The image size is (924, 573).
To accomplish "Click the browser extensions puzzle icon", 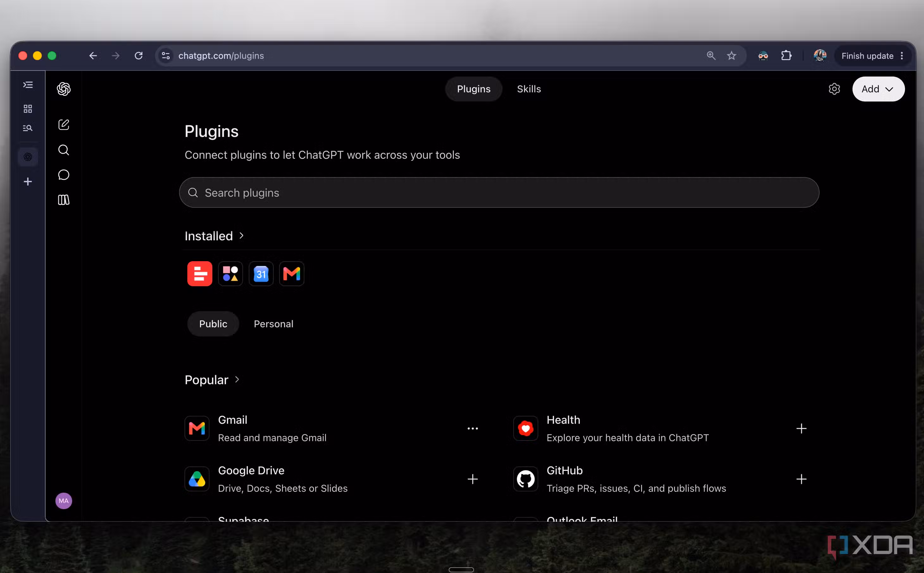I will (786, 56).
